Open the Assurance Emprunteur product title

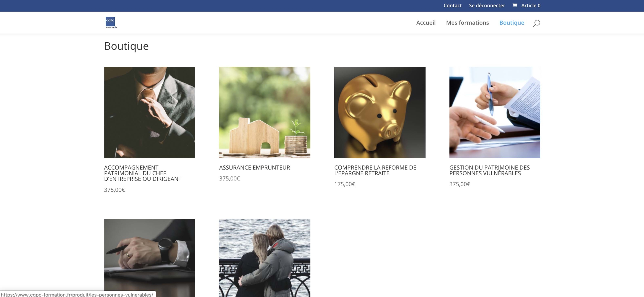click(x=255, y=168)
